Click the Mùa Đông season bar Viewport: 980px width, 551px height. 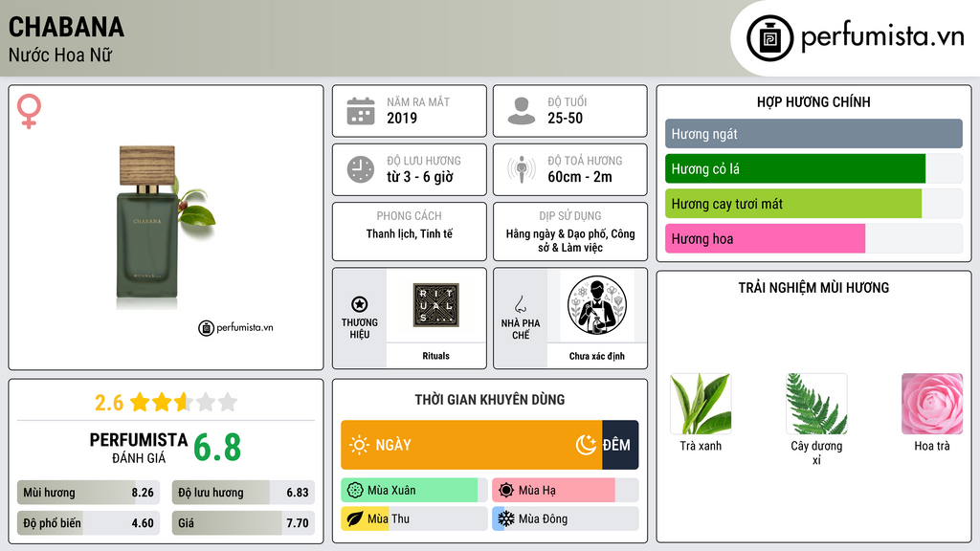566,518
